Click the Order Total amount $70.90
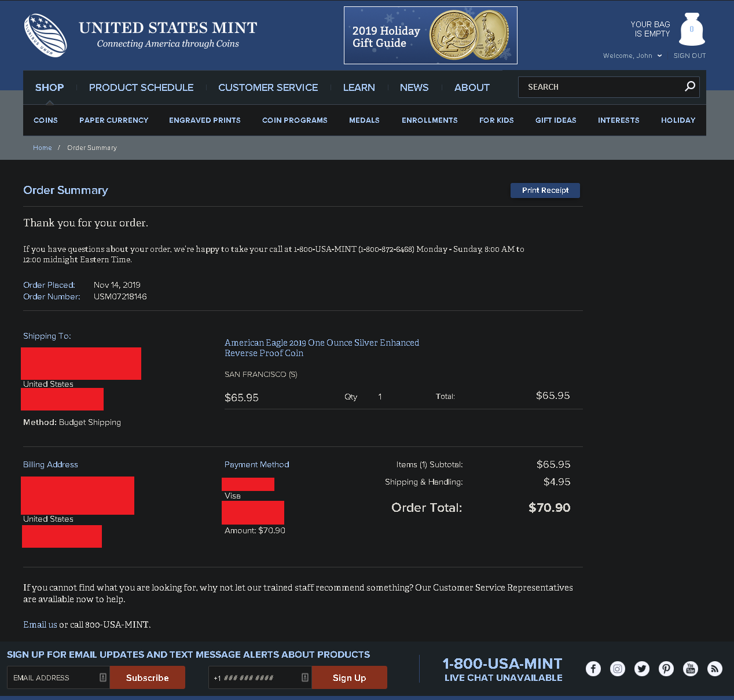Image resolution: width=734 pixels, height=700 pixels. 549,508
